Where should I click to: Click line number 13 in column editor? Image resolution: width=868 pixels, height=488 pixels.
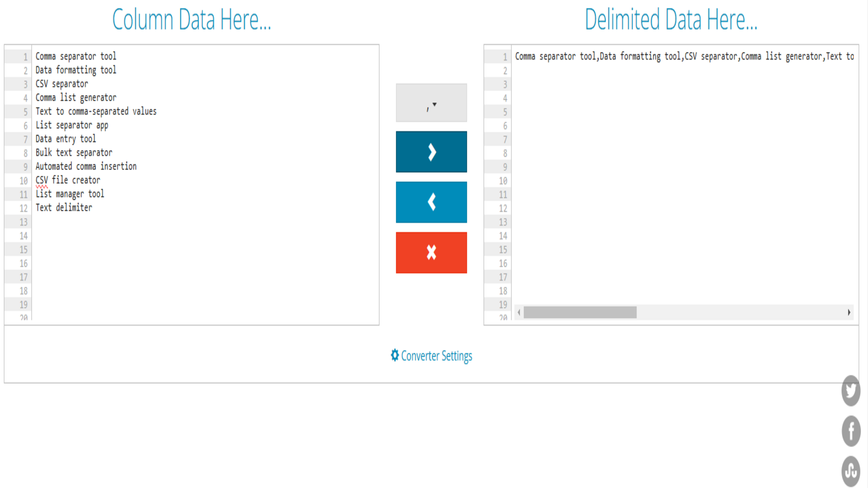coord(24,222)
